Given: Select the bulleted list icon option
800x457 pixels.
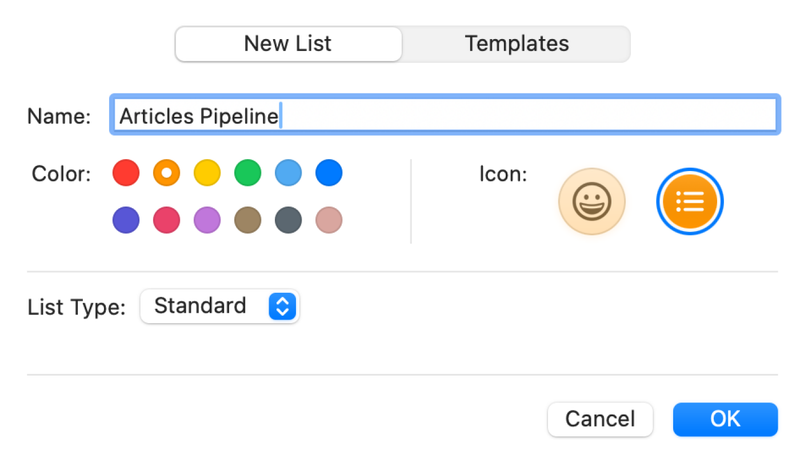Looking at the screenshot, I should [690, 201].
